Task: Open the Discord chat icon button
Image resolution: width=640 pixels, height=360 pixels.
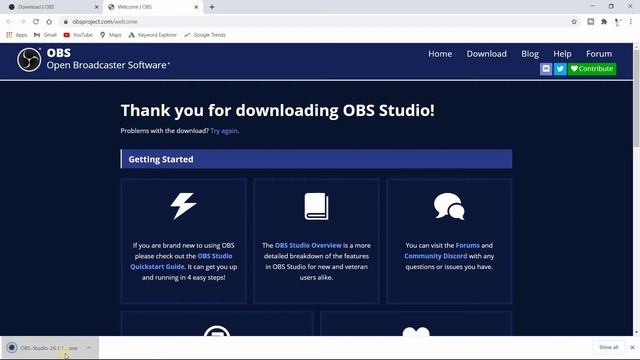Action: click(546, 69)
